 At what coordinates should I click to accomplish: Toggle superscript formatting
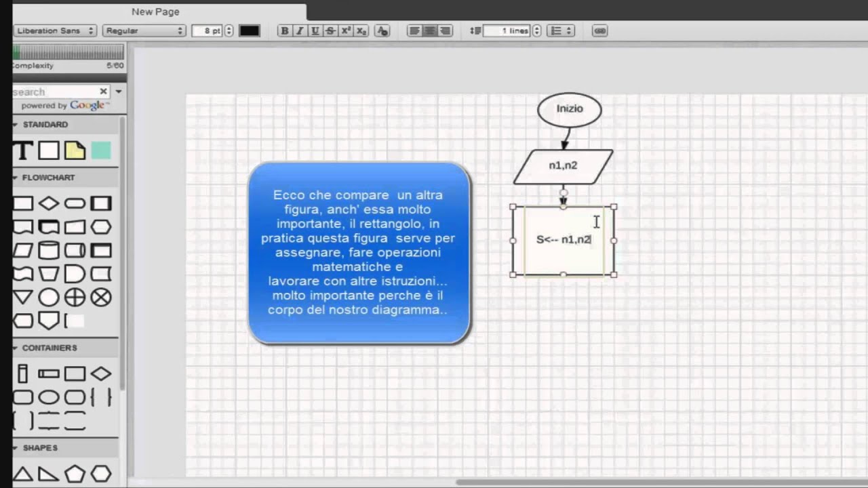tap(346, 30)
